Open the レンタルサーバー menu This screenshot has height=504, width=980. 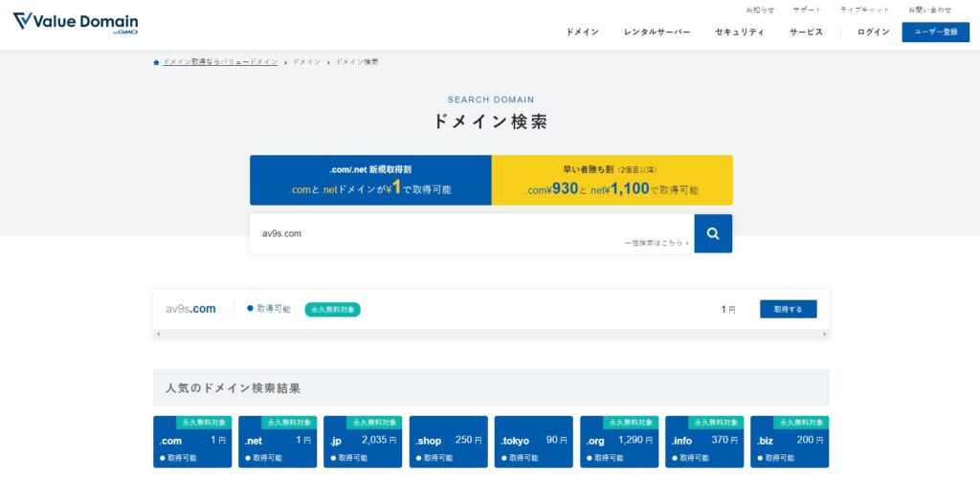[x=657, y=32]
